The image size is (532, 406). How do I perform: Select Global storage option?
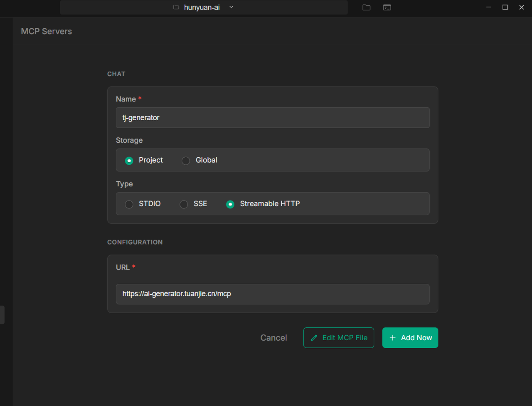199,160
